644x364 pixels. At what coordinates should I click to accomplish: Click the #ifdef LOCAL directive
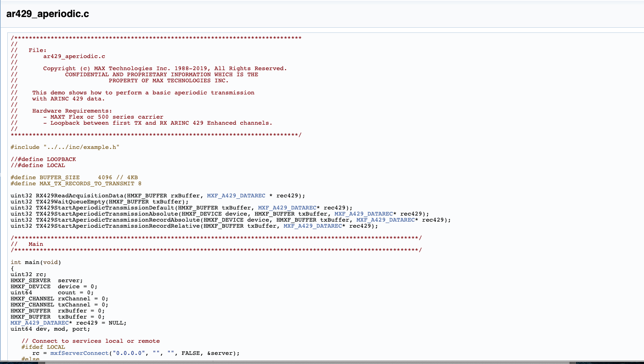click(x=43, y=347)
